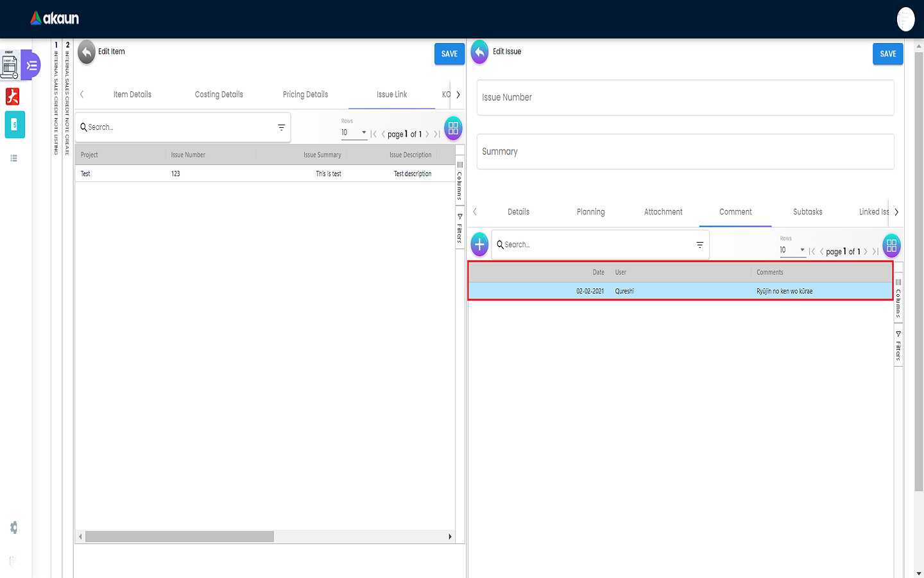Click the back arrow in Edit Issue panel
The height and width of the screenshot is (578, 924).
(x=479, y=53)
